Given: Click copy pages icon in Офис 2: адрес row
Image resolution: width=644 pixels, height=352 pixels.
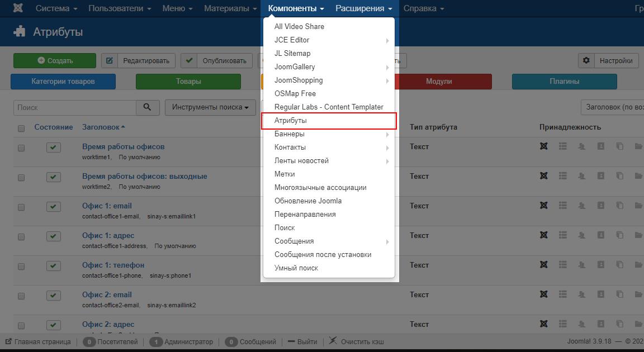Looking at the screenshot, I should (x=620, y=324).
